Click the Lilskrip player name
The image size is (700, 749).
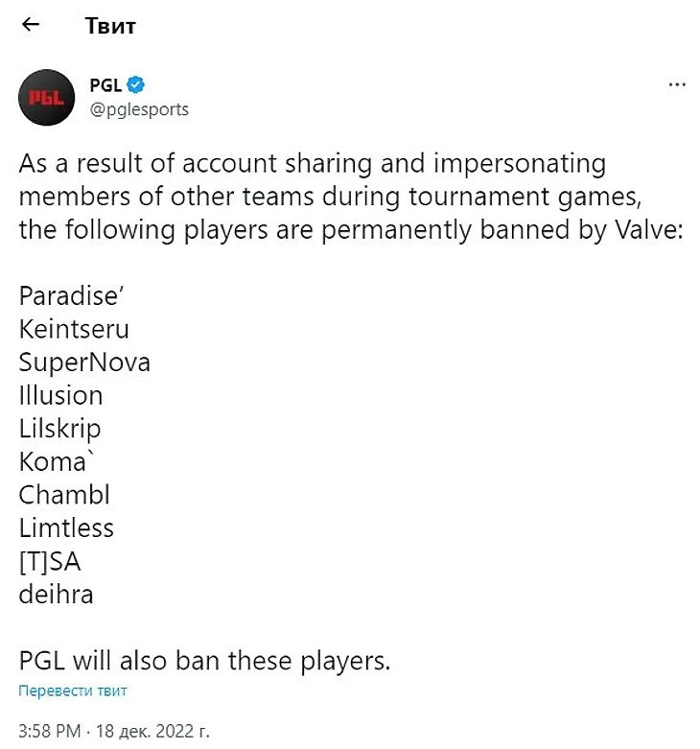click(x=59, y=429)
